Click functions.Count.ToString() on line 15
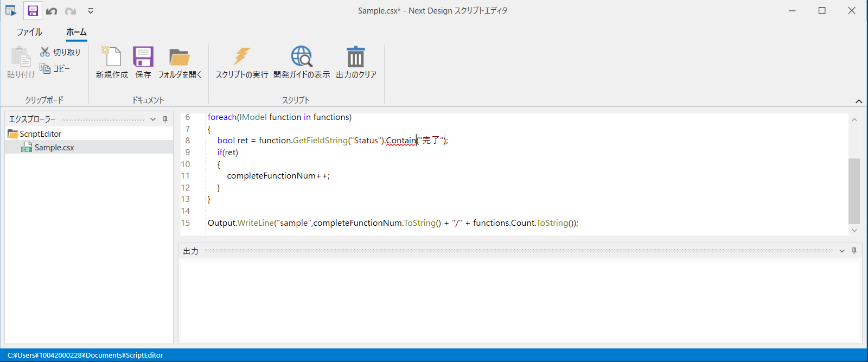Screen dimensions: 868x362 tap(525, 223)
